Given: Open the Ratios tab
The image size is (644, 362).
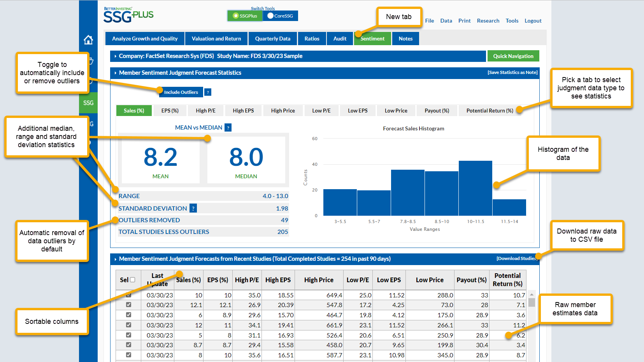Looking at the screenshot, I should click(x=312, y=39).
